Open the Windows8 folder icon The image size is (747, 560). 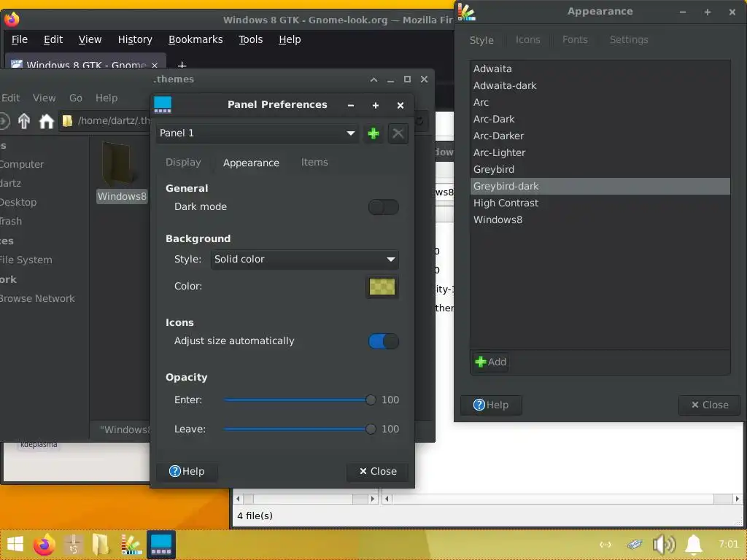coord(117,166)
